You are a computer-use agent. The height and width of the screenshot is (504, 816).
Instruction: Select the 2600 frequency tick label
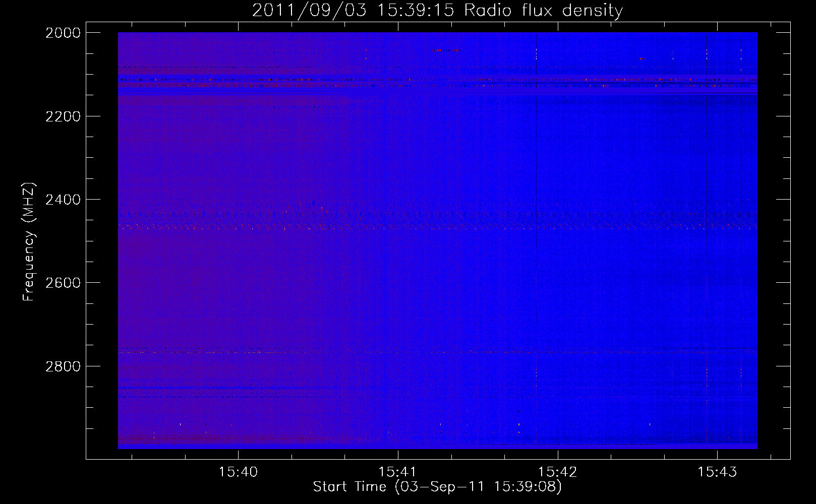(63, 283)
